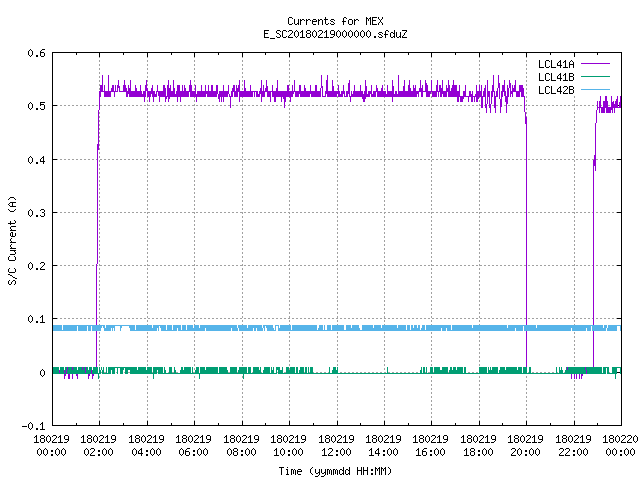Image resolution: width=640 pixels, height=480 pixels.
Task: Click the 180219 10:00 time tick label
Action: pos(288,446)
